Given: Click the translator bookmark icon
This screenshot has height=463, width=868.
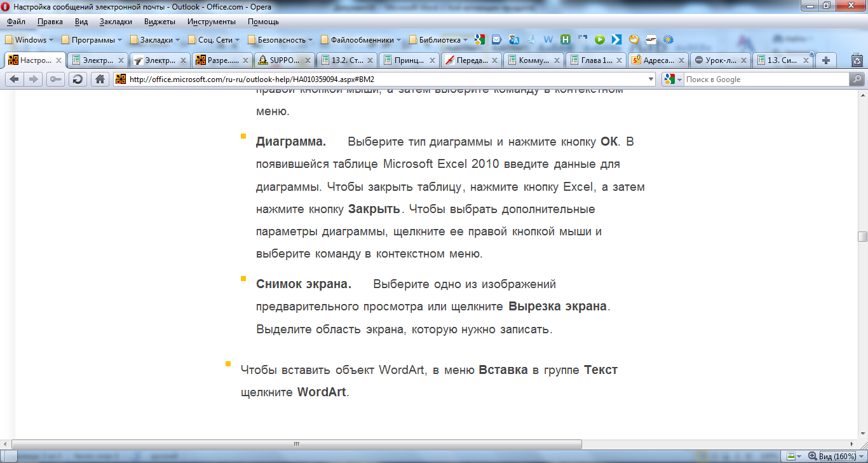Looking at the screenshot, I should 514,39.
